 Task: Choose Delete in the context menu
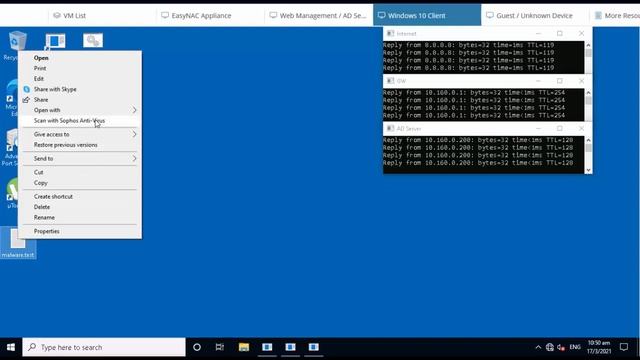point(80,207)
